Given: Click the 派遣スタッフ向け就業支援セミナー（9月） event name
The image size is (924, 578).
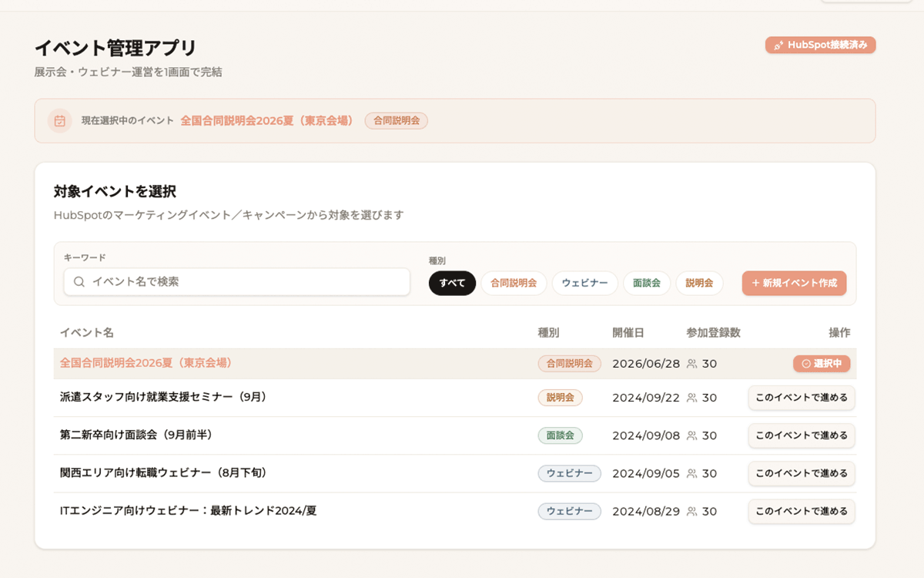Looking at the screenshot, I should click(163, 397).
